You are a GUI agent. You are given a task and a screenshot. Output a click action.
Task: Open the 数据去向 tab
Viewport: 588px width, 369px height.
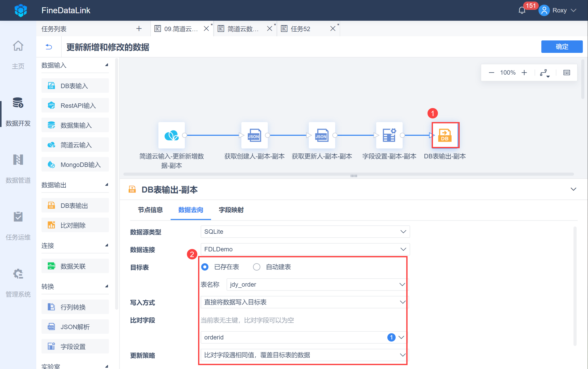click(x=191, y=210)
